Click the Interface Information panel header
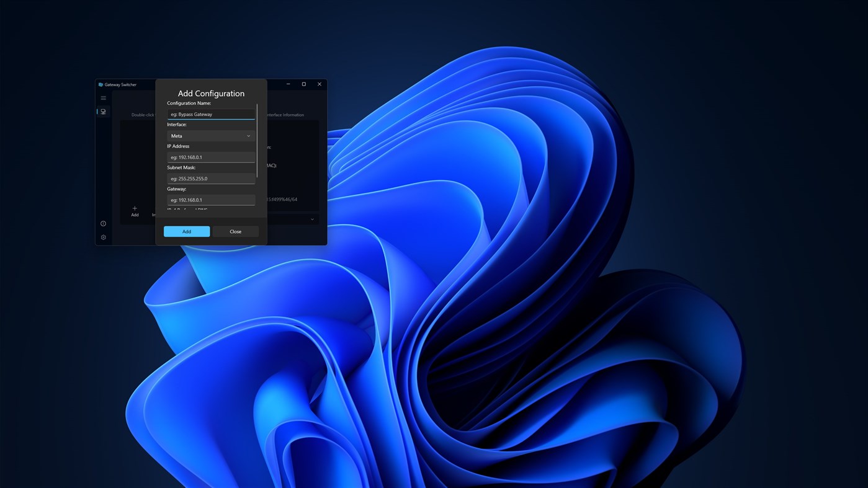This screenshot has height=488, width=868. click(x=285, y=115)
